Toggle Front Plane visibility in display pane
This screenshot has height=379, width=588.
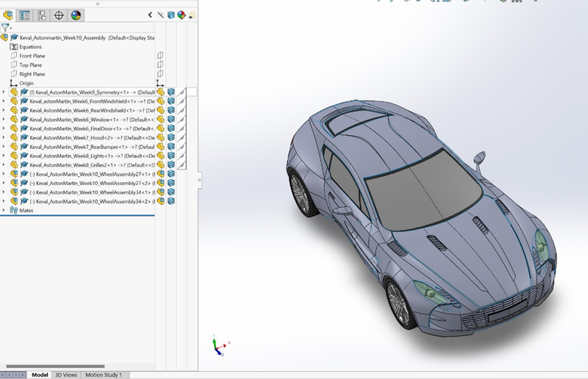[160, 56]
